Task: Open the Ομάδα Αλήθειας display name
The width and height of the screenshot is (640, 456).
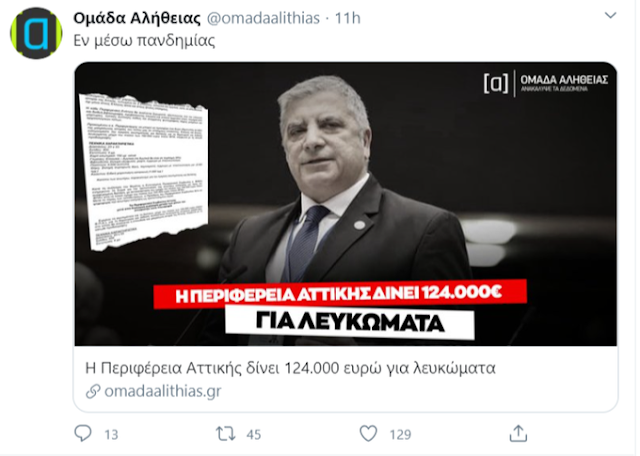Action: click(x=137, y=18)
